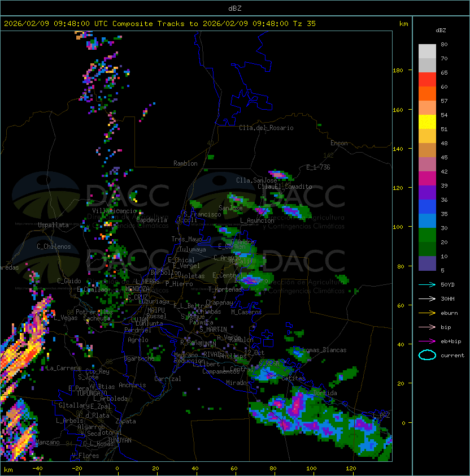Click the Clla.del_Rosario label
The height and width of the screenshot is (476, 470).
pos(266,128)
